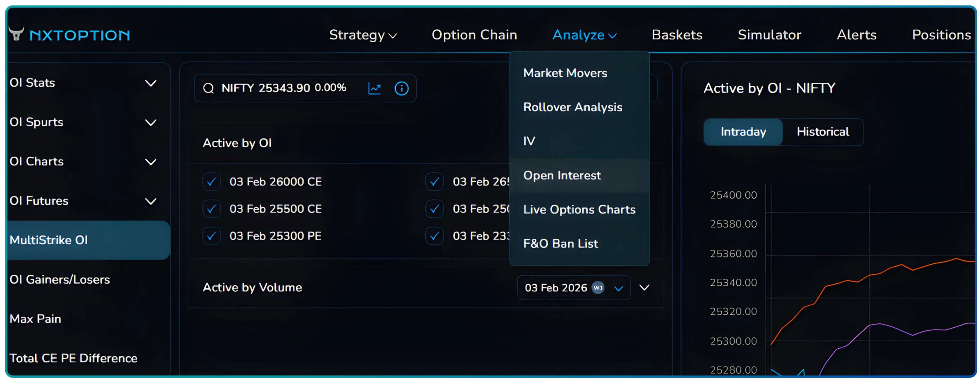Image resolution: width=980 pixels, height=382 pixels.
Task: Expand the OI Stats section
Action: click(151, 83)
